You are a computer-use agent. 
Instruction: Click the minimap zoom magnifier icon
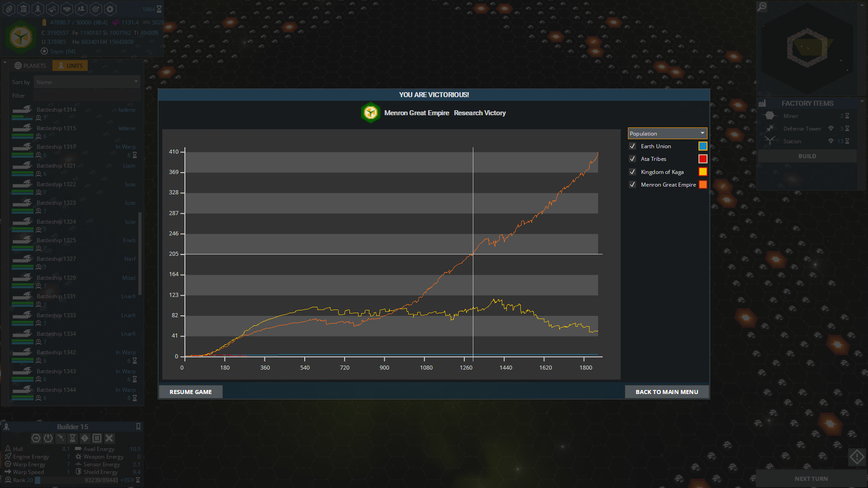(762, 6)
